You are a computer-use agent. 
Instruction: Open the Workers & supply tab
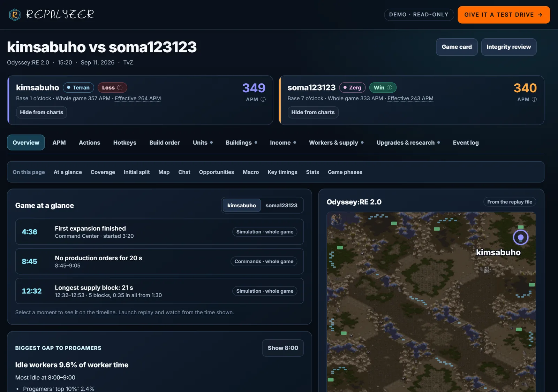336,143
